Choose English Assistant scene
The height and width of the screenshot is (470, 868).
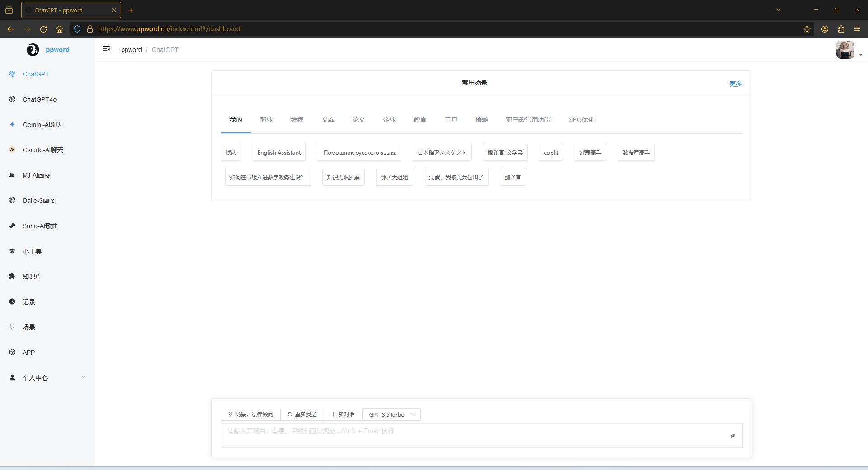coord(279,152)
